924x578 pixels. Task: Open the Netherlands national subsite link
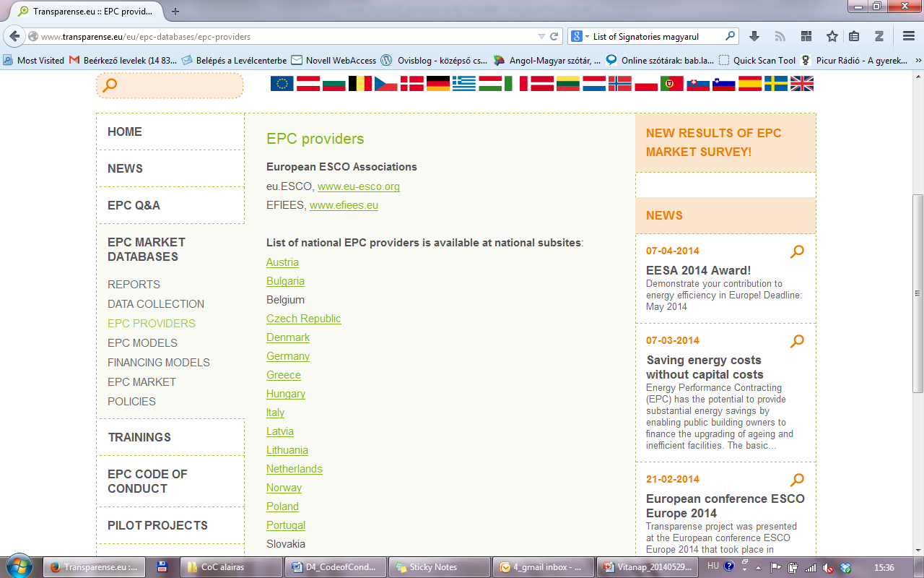coord(295,469)
